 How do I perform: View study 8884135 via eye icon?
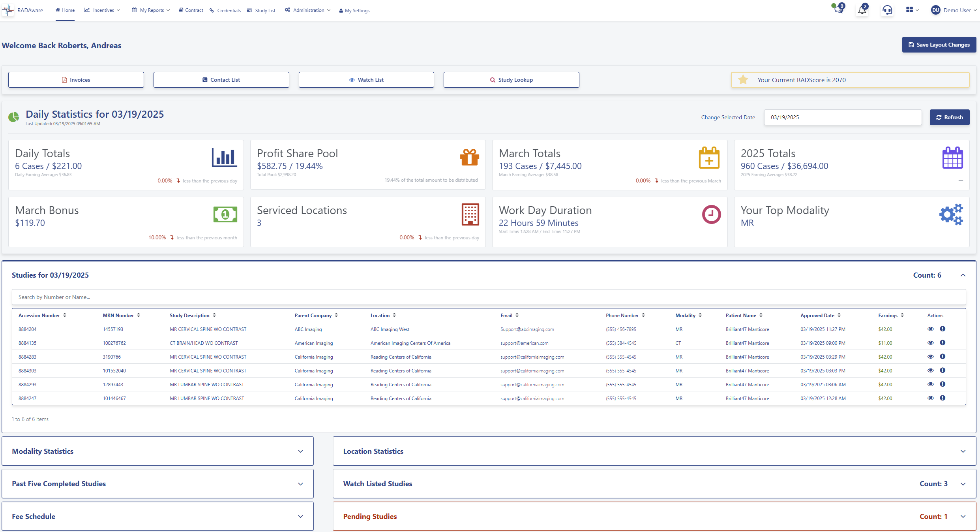[x=930, y=343]
